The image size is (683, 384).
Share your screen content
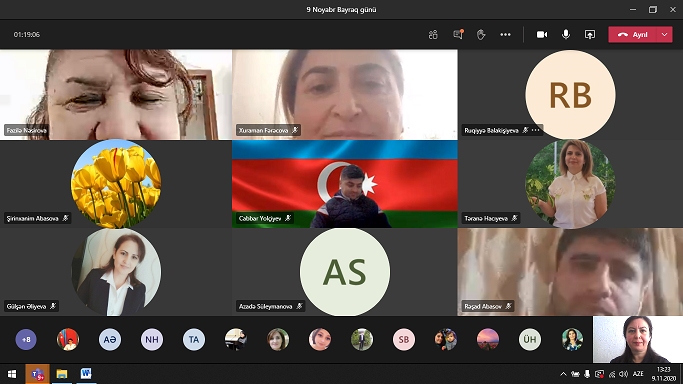(x=590, y=34)
